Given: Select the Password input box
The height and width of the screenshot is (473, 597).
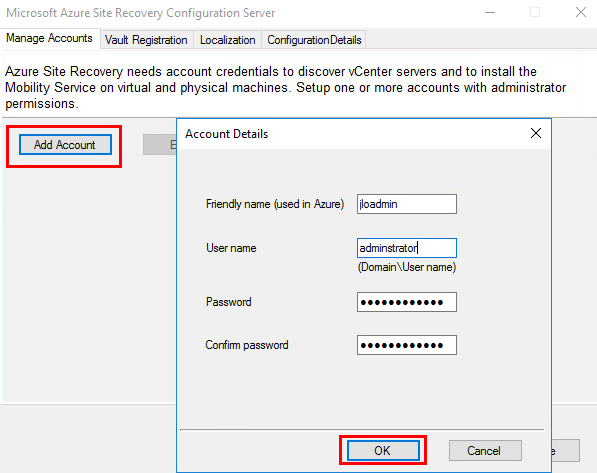Looking at the screenshot, I should coord(407,302).
